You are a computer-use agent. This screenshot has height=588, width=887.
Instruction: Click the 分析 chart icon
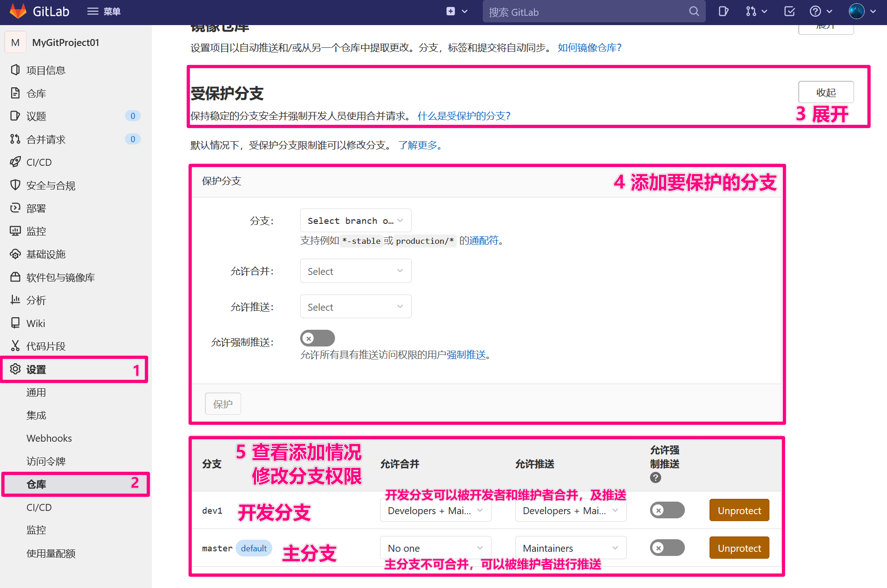15,300
